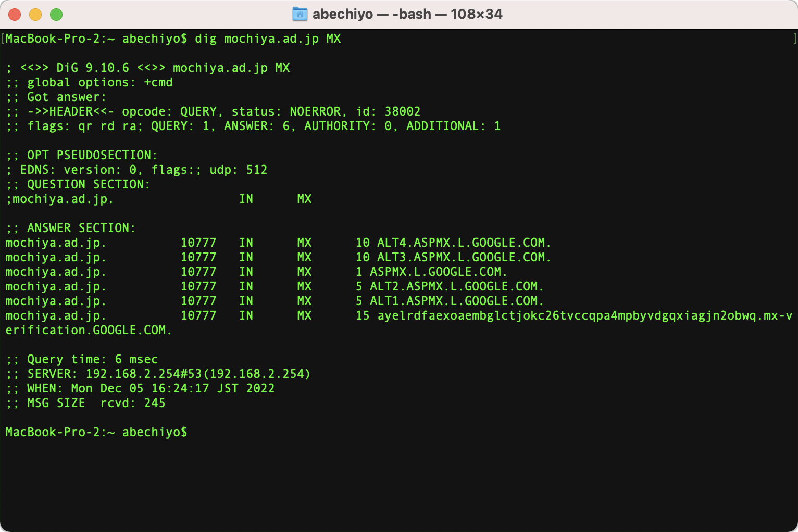Click 'EDNS: version: 0' line
The image size is (798, 532).
pos(136,170)
